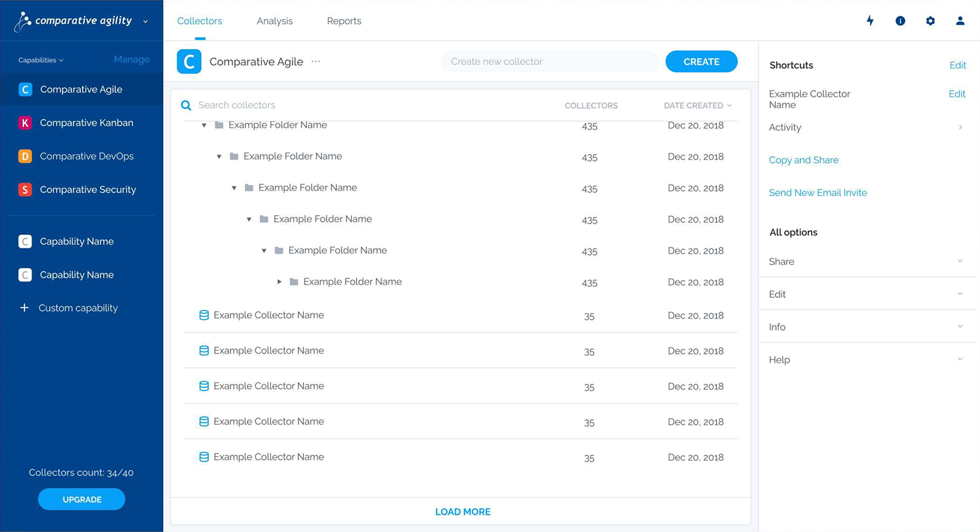Collapse the fifth-level Example Folder Name

click(264, 251)
